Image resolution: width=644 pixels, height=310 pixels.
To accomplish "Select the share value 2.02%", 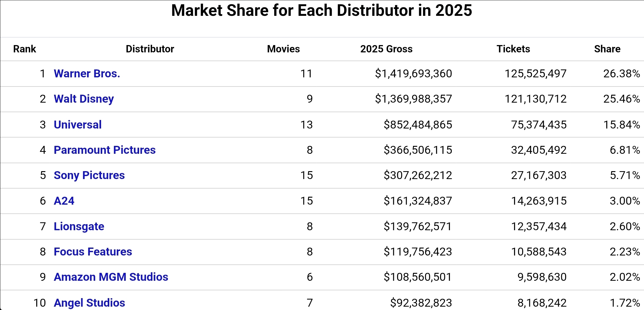I will point(625,277).
